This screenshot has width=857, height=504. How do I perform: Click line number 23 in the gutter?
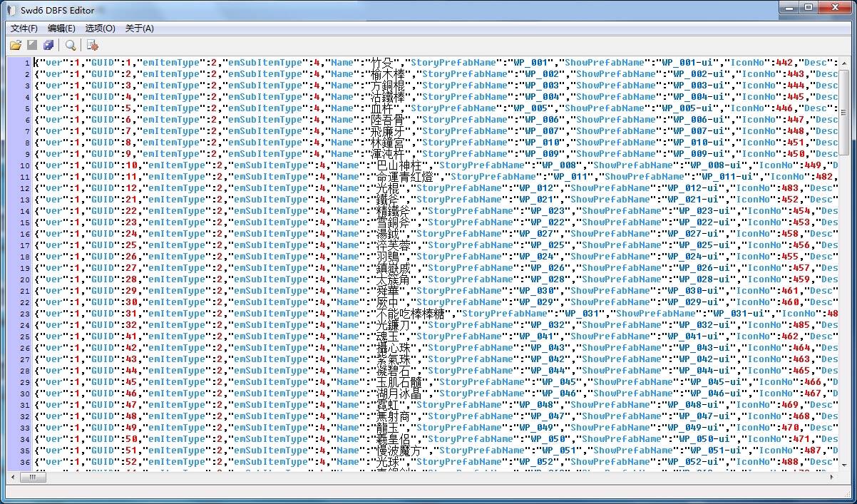24,314
